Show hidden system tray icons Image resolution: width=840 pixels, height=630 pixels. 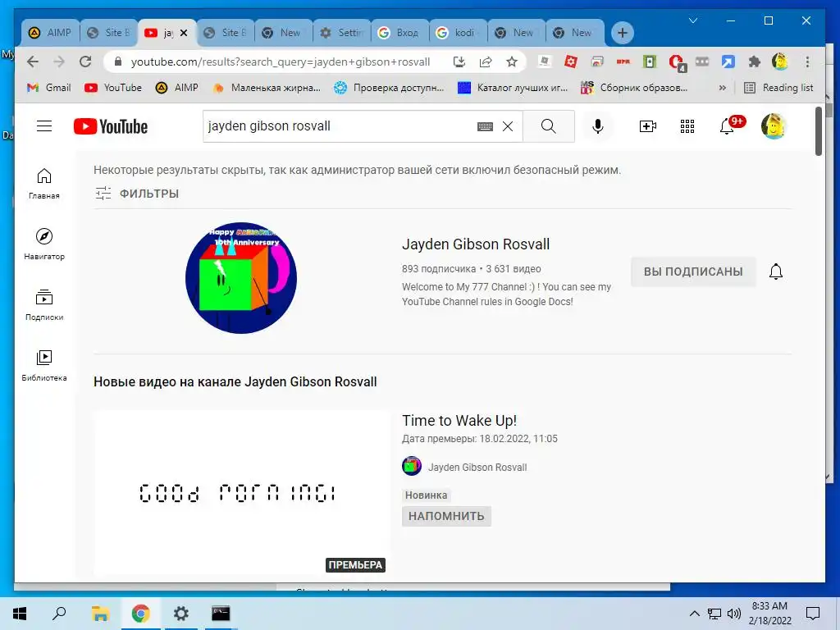(x=694, y=614)
